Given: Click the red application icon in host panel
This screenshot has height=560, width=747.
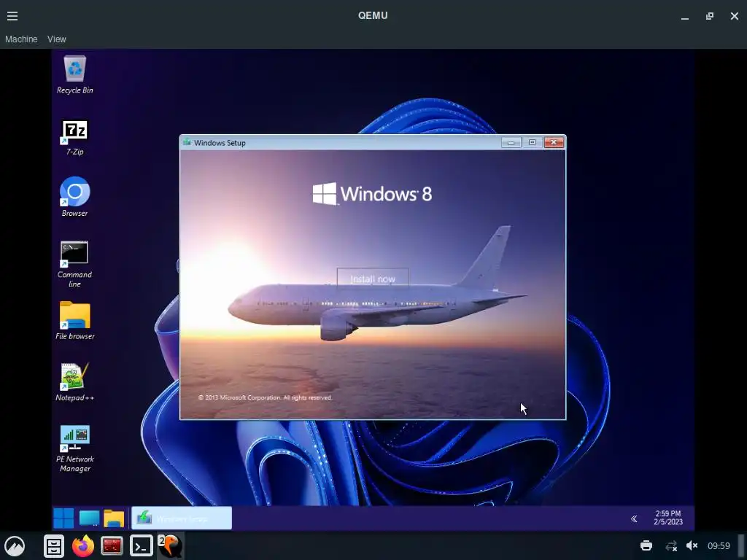Looking at the screenshot, I should tap(112, 545).
